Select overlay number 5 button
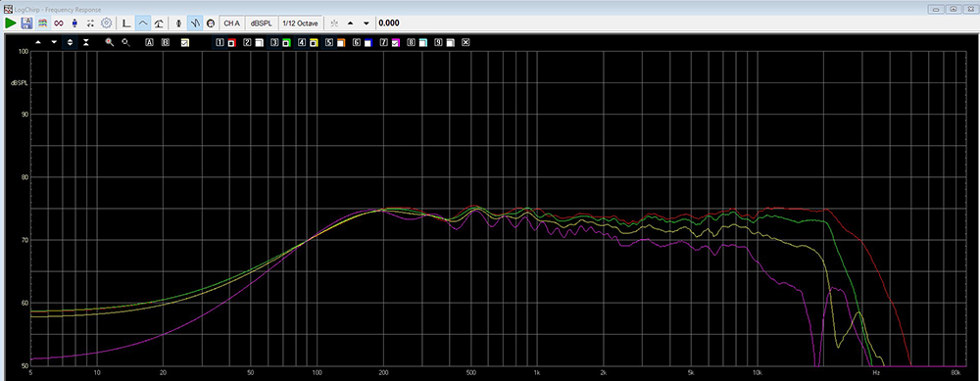The width and height of the screenshot is (980, 381). (329, 42)
